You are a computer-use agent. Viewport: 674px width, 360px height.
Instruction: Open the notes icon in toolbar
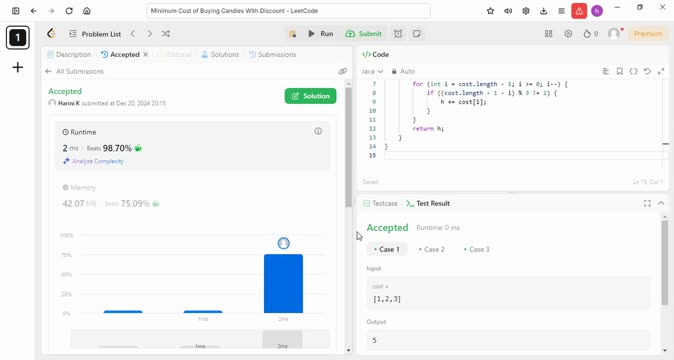tap(417, 34)
